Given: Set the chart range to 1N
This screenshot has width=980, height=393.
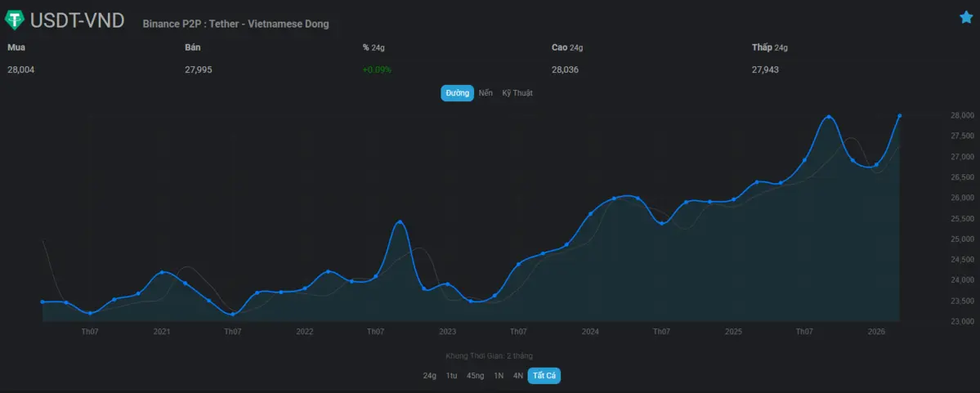Looking at the screenshot, I should click(x=499, y=376).
